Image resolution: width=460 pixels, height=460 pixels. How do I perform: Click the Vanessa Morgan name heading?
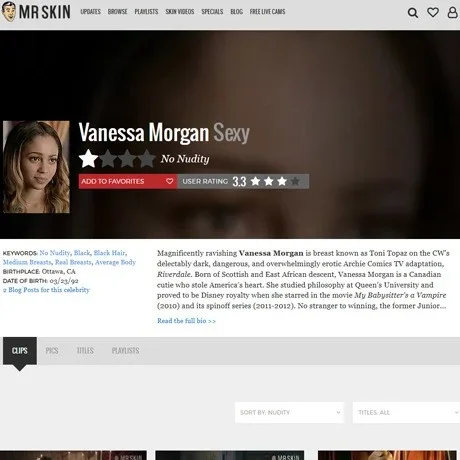[x=144, y=133]
